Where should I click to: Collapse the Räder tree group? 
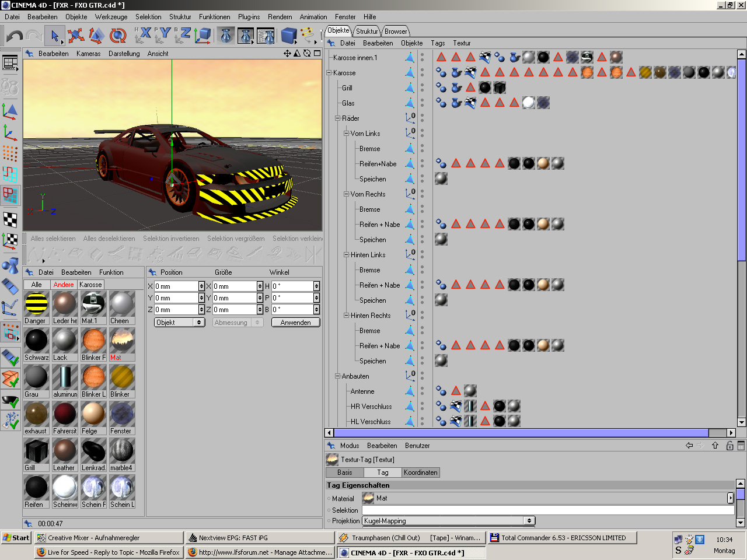pyautogui.click(x=337, y=118)
